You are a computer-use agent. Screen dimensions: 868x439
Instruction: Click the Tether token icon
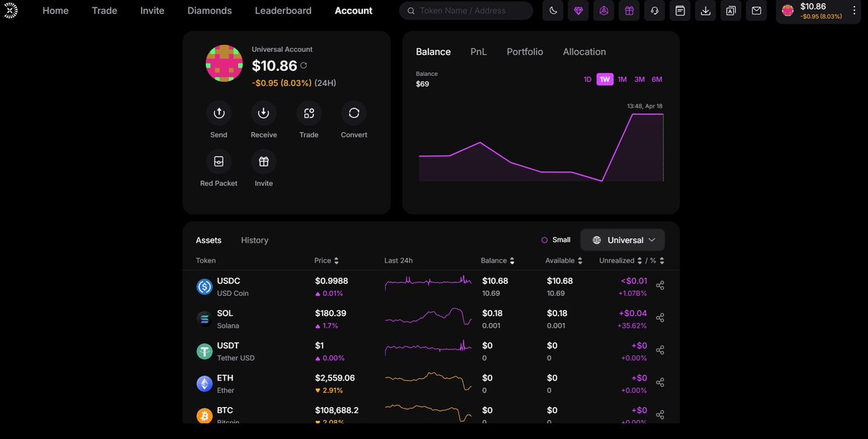205,351
